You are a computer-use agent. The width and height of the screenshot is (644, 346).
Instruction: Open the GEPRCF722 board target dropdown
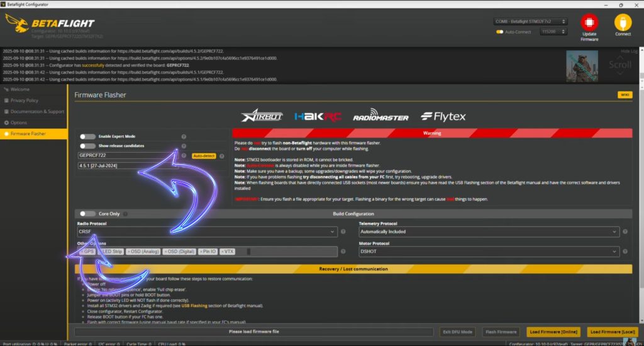click(x=128, y=155)
